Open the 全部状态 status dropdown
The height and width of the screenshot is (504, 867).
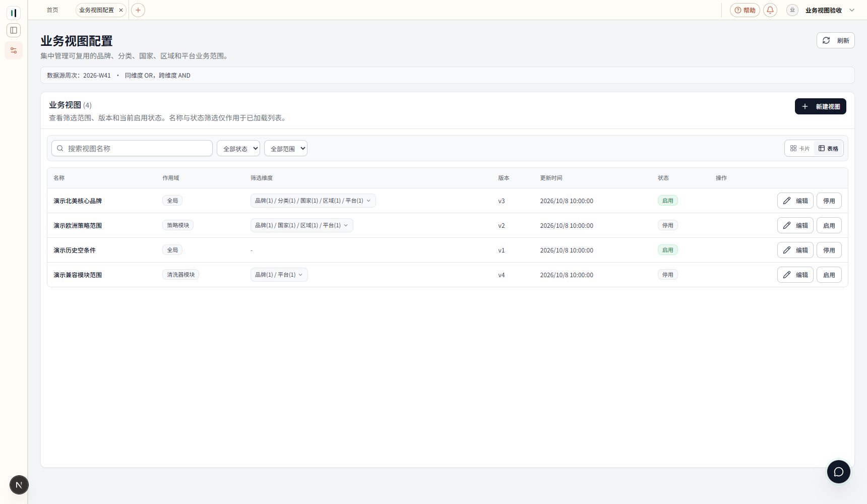click(x=238, y=148)
